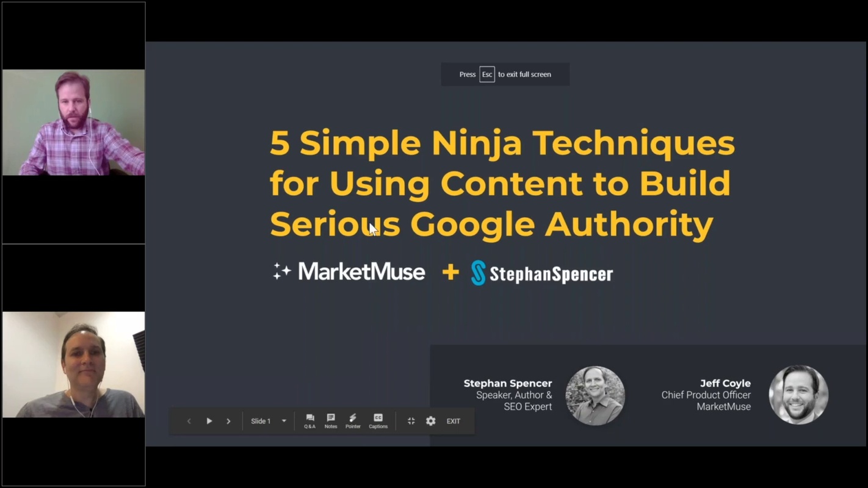Open the speaker Notes panel
This screenshot has width=868, height=488.
pyautogui.click(x=330, y=421)
